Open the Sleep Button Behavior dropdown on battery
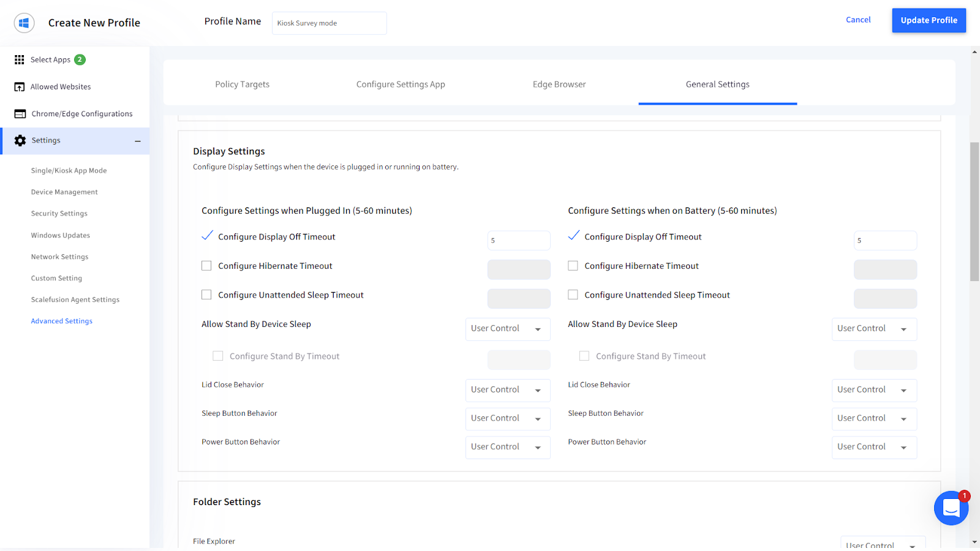The height and width of the screenshot is (551, 980). (x=873, y=419)
